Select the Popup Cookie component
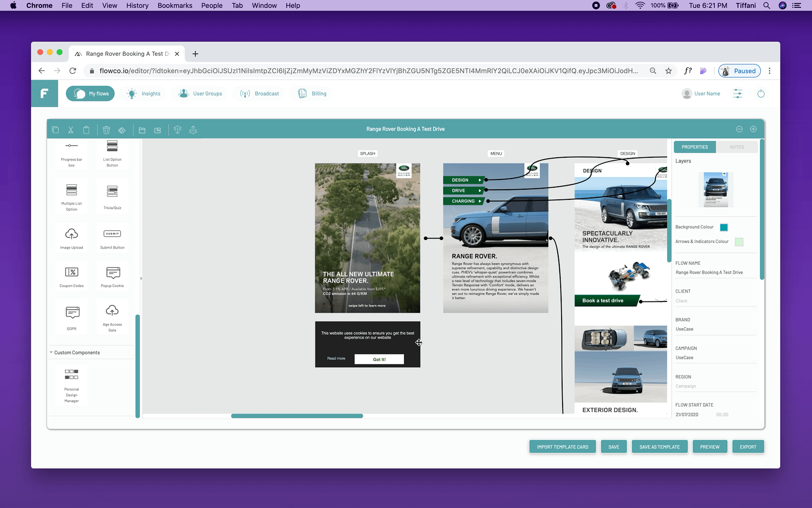Viewport: 812px width, 508px height. pyautogui.click(x=112, y=277)
